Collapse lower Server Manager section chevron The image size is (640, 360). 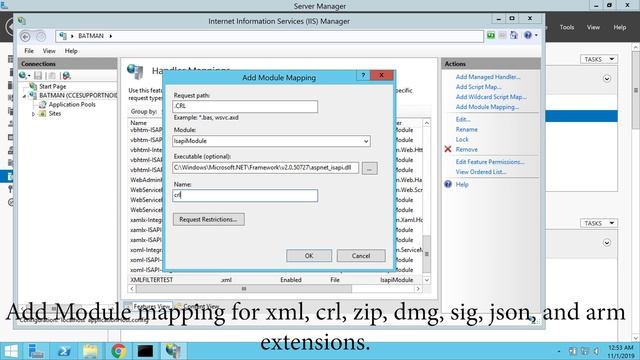(x=607, y=243)
